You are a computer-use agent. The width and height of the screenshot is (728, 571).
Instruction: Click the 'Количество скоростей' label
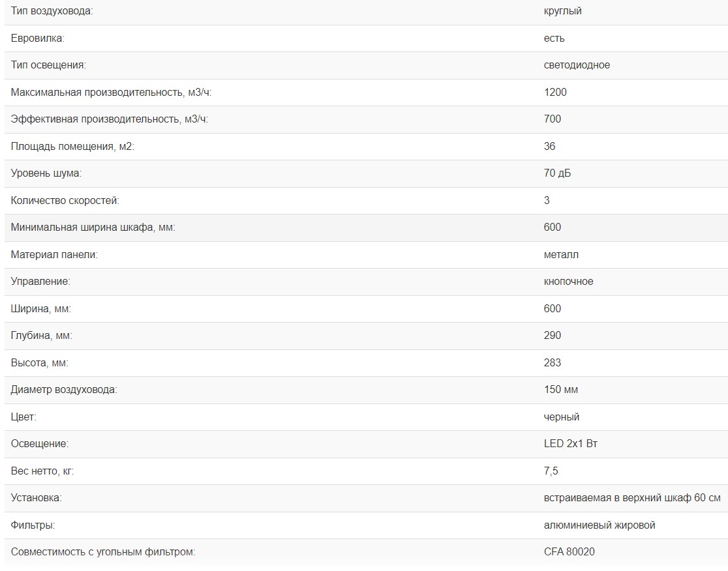(65, 201)
